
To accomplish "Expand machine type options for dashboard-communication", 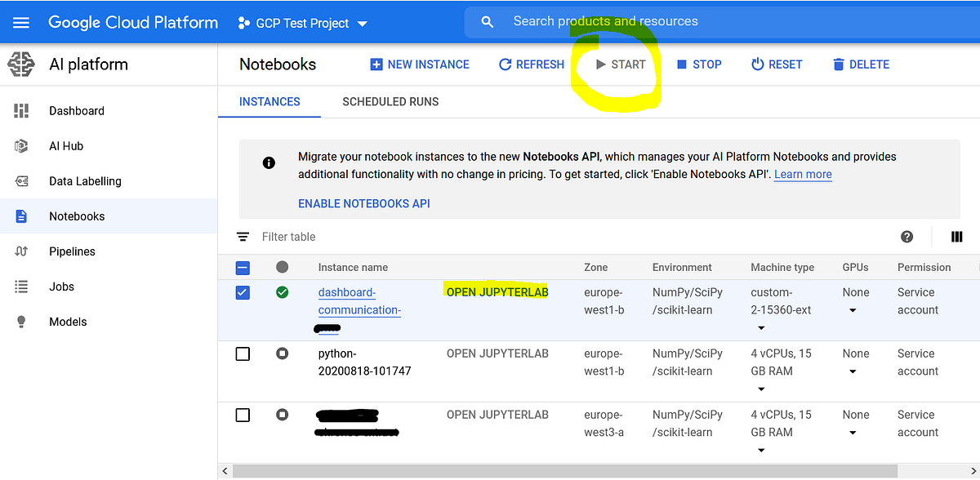I will pos(760,327).
